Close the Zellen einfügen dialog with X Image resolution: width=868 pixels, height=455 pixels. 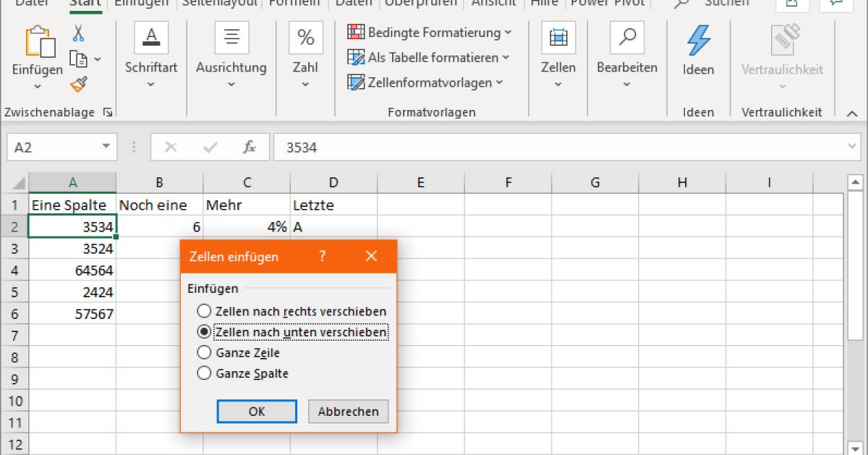point(372,257)
